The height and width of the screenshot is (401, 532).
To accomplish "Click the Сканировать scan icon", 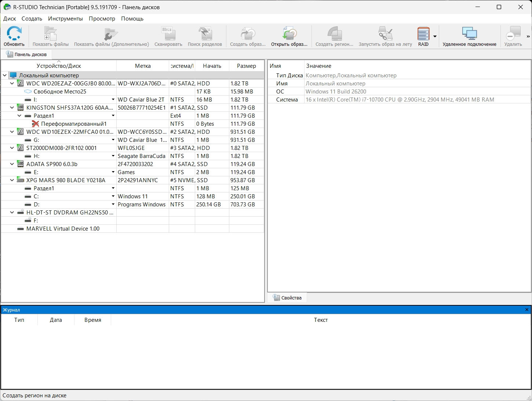I will [x=168, y=34].
